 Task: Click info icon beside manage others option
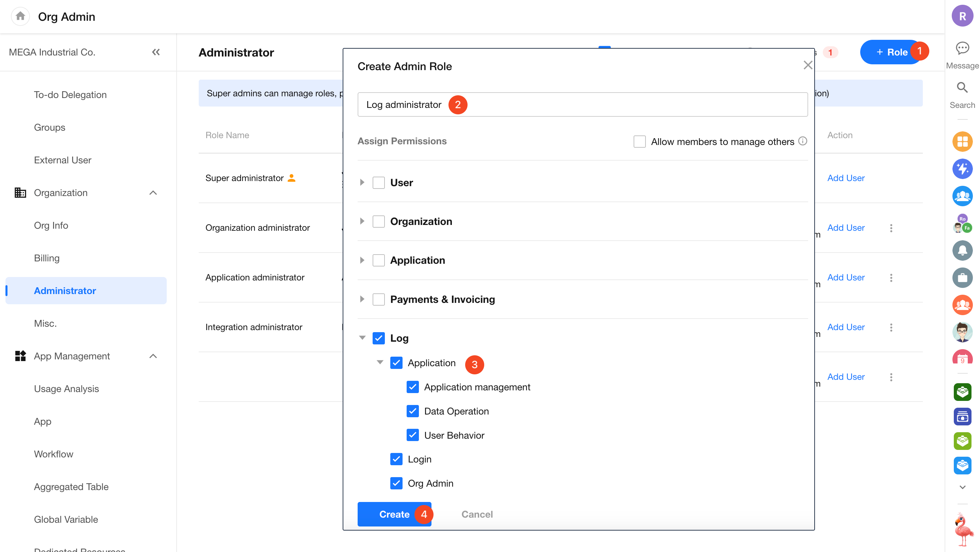click(x=803, y=141)
